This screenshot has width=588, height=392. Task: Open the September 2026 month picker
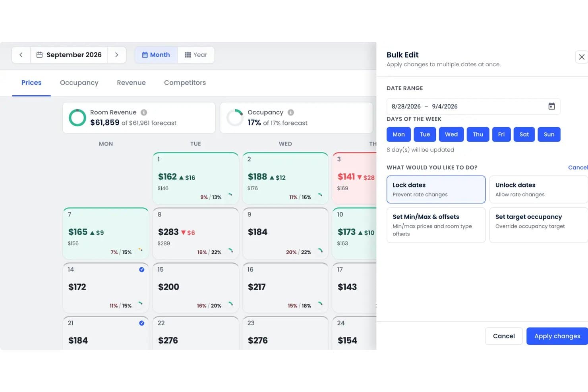[69, 55]
